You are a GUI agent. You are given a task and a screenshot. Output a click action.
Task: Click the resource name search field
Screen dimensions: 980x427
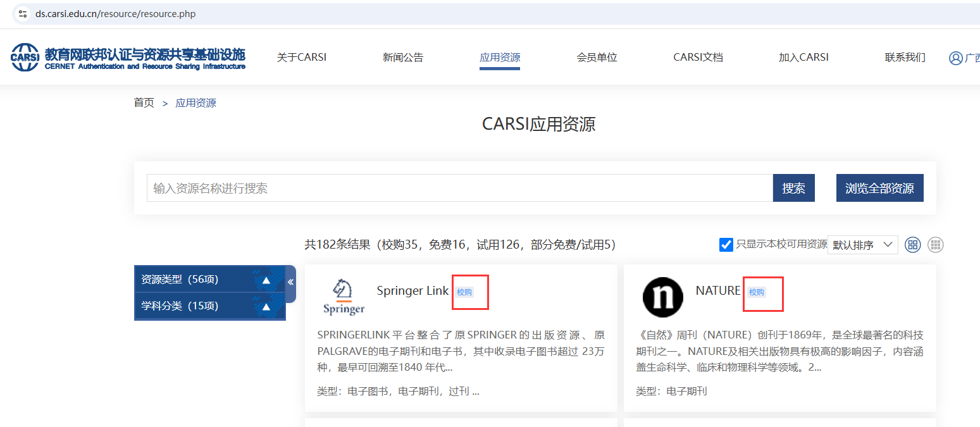(x=459, y=189)
